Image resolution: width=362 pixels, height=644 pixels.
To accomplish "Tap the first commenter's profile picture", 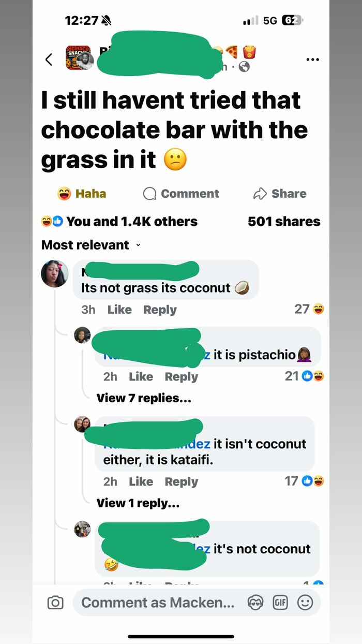I will click(54, 274).
